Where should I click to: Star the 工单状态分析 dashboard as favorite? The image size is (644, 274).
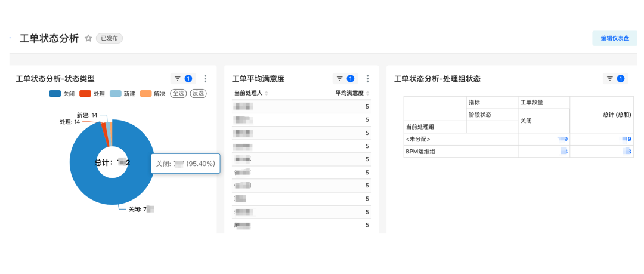click(88, 38)
